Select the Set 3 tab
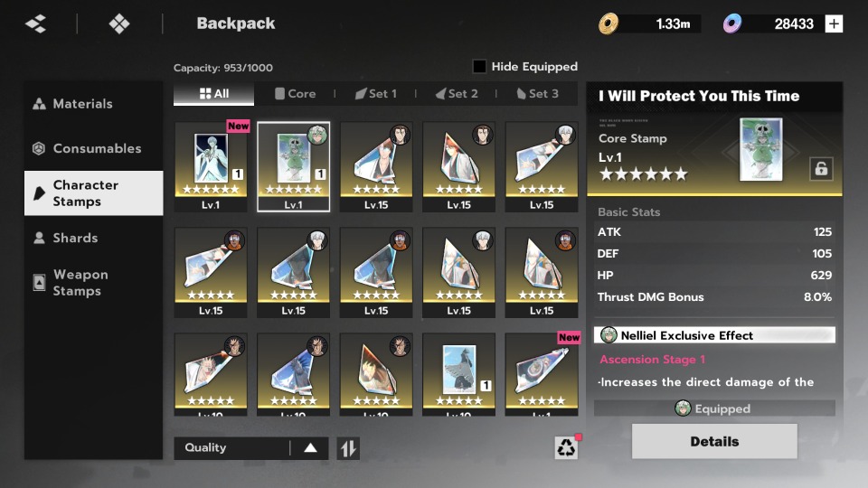 click(x=537, y=93)
